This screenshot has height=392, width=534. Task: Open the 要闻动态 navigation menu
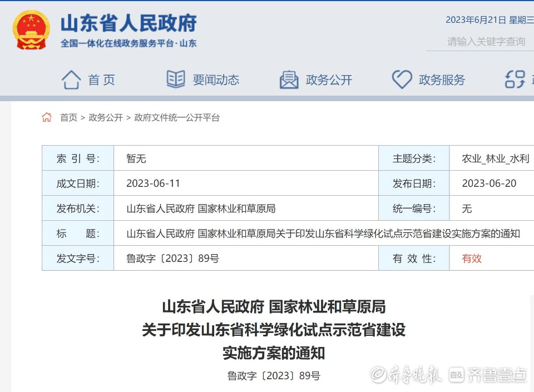[216, 80]
